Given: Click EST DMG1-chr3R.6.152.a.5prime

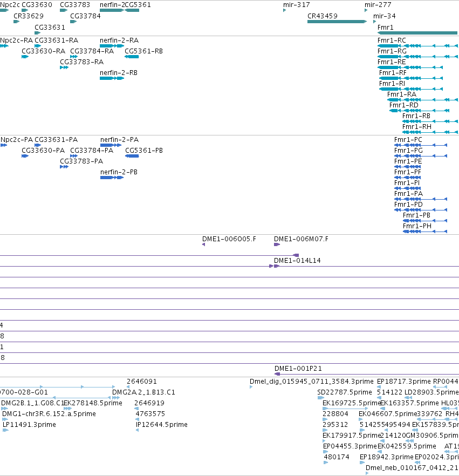Looking at the screenshot, I should click(49, 414).
